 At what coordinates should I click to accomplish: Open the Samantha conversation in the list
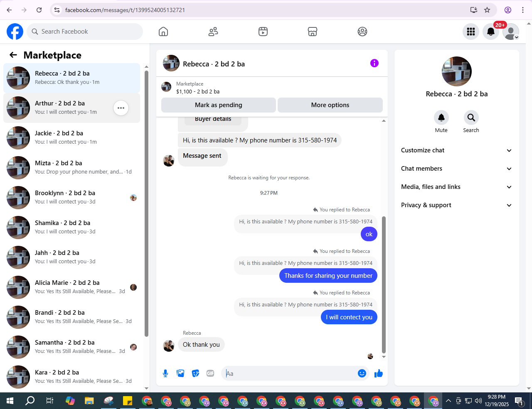click(x=71, y=347)
